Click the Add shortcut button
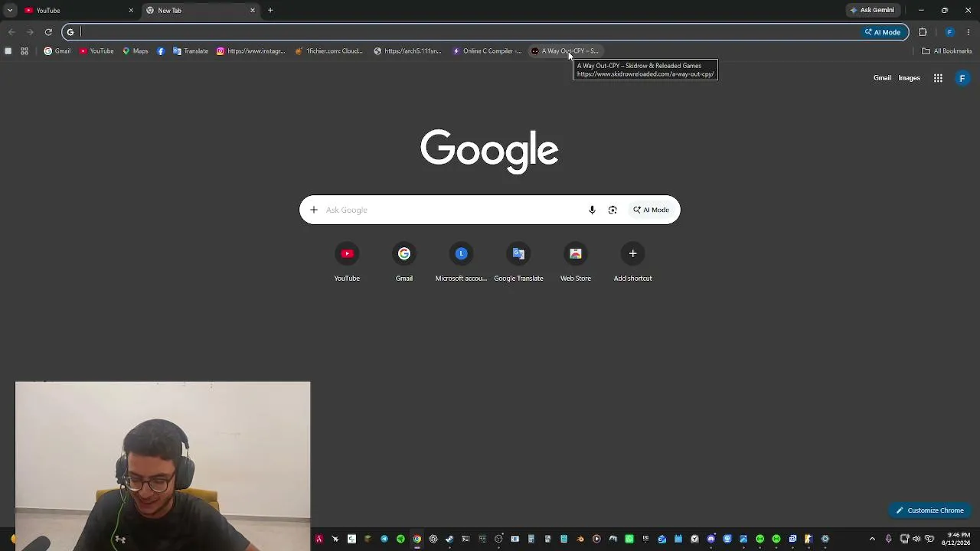Viewport: 980px width, 551px height. 632,262
